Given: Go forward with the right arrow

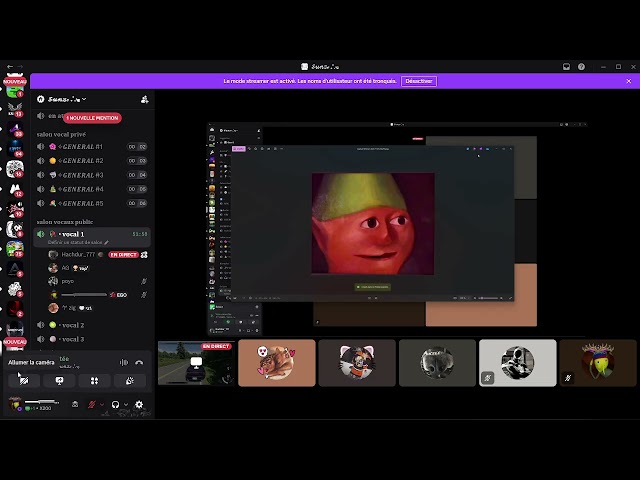Looking at the screenshot, I should coord(20,67).
